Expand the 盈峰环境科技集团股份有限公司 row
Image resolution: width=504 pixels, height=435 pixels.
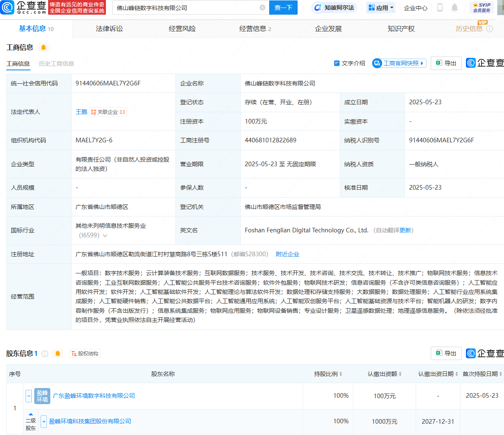44,422
